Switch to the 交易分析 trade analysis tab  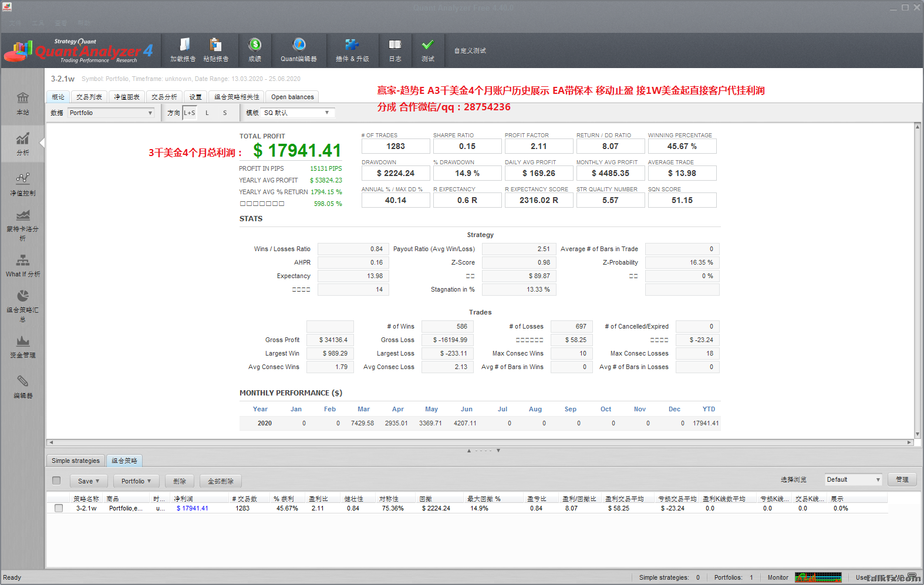click(x=164, y=97)
